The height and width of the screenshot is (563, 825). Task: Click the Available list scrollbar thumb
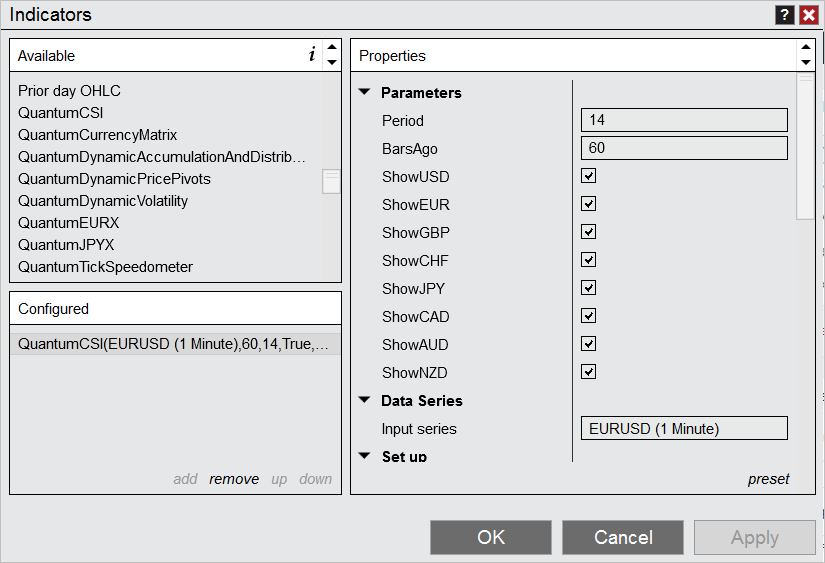pos(331,182)
